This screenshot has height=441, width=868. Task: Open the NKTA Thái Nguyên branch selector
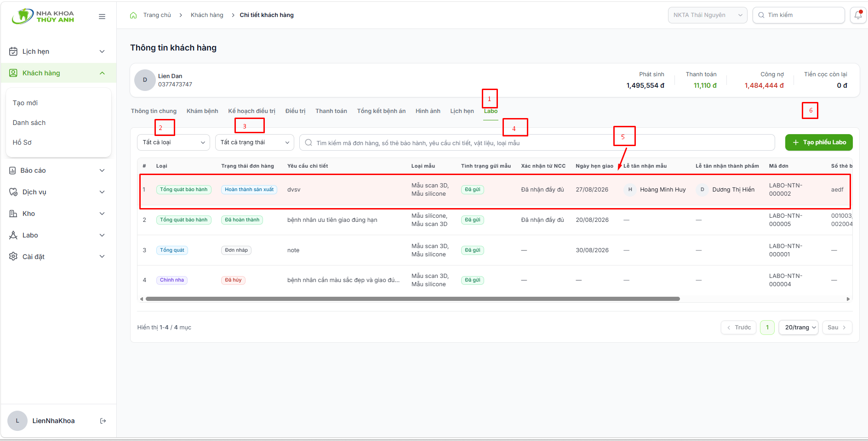(x=708, y=15)
